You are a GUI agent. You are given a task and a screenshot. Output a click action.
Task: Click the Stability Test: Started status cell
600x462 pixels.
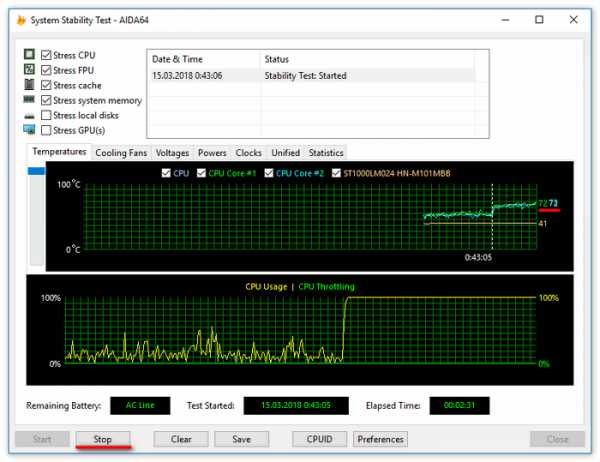coord(305,76)
